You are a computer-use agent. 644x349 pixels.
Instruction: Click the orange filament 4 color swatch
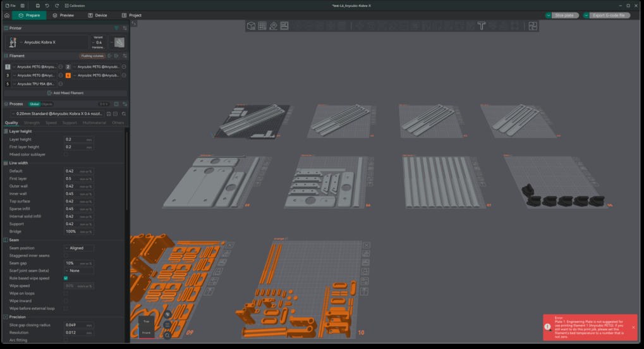(68, 75)
